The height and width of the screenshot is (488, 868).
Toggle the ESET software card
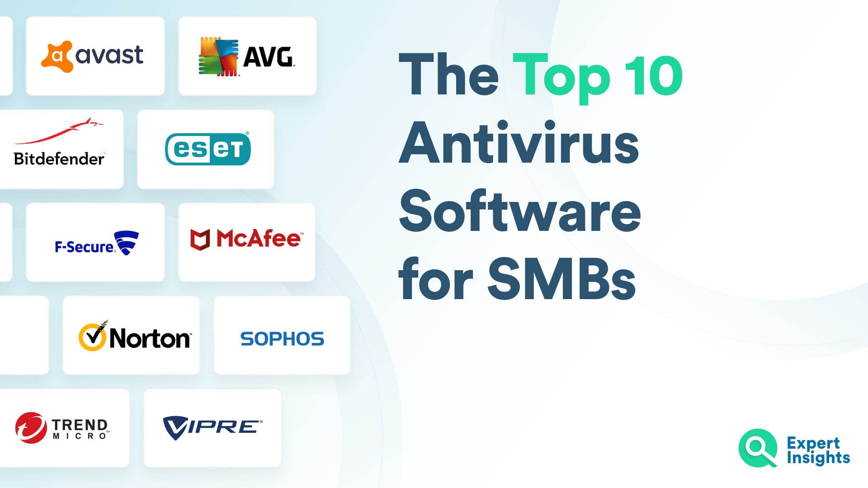[208, 148]
